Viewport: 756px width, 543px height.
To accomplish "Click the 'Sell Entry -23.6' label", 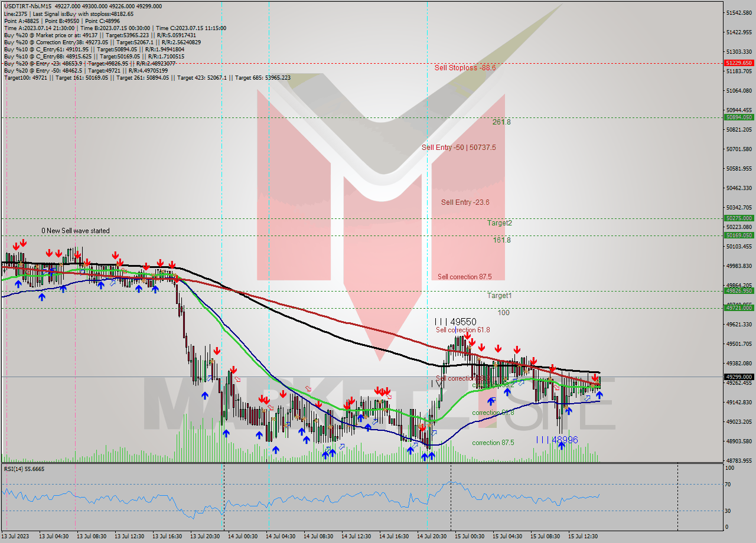I will (465, 202).
